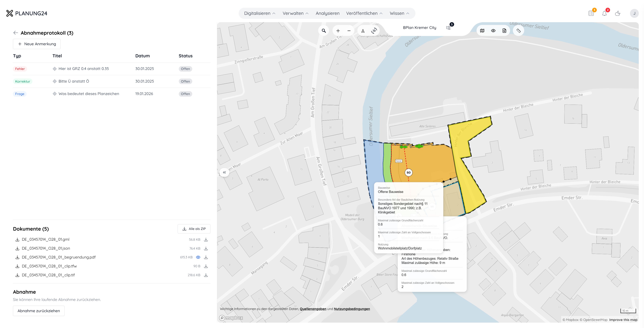Open the task list with badge 3
The image size is (644, 328).
(x=591, y=13)
